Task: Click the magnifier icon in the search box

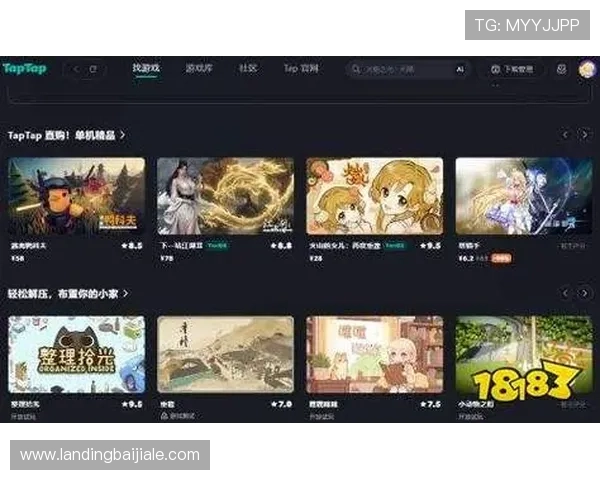Action: point(356,69)
